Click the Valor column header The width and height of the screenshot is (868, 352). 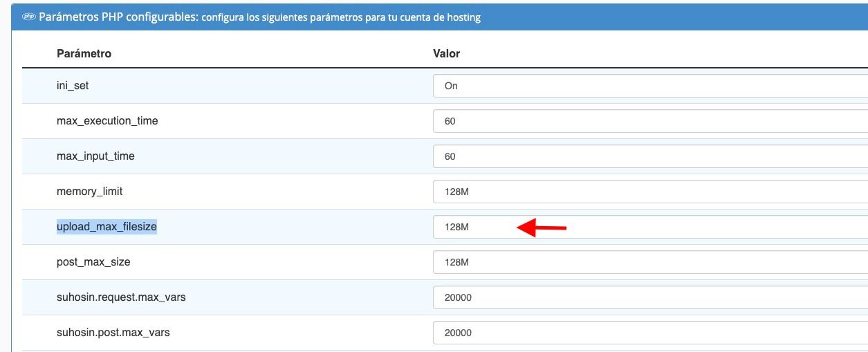[x=446, y=53]
